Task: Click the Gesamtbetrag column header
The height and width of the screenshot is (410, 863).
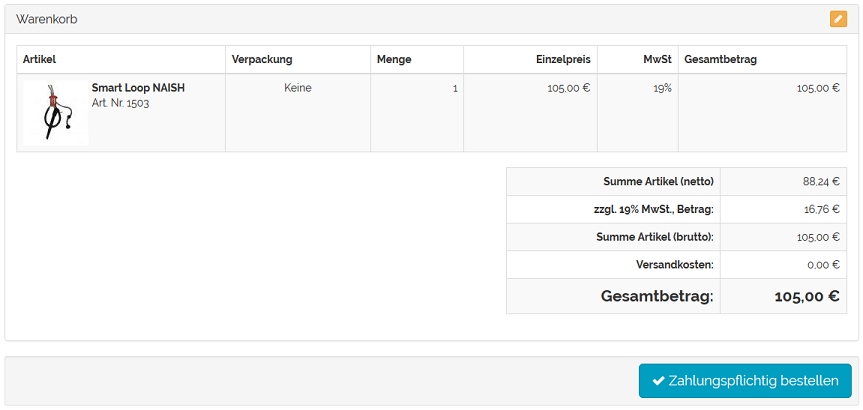Action: [x=720, y=60]
